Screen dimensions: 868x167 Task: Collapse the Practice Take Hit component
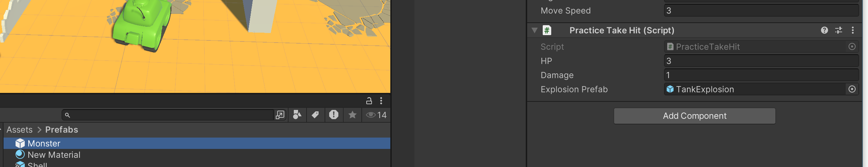coord(534,30)
